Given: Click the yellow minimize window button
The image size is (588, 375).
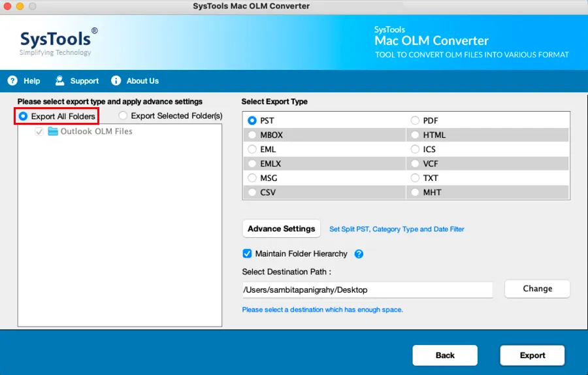Looking at the screenshot, I should (20, 6).
